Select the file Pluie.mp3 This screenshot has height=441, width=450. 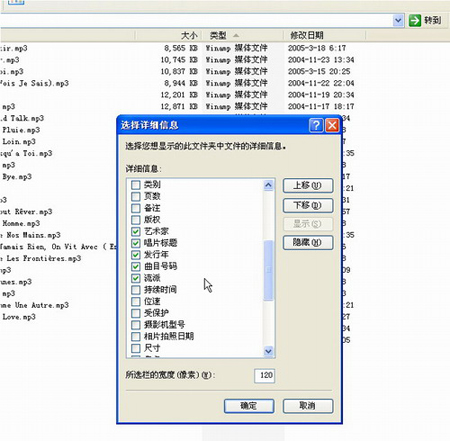[21, 130]
